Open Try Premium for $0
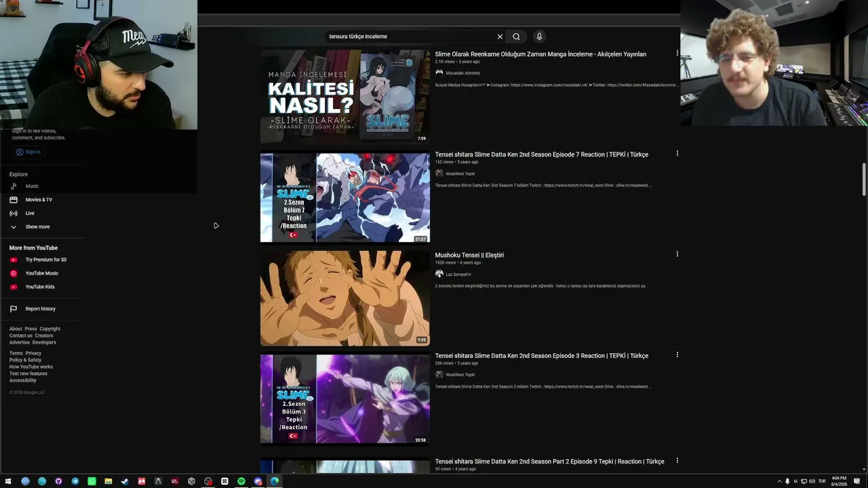This screenshot has width=868, height=488. pyautogui.click(x=46, y=260)
